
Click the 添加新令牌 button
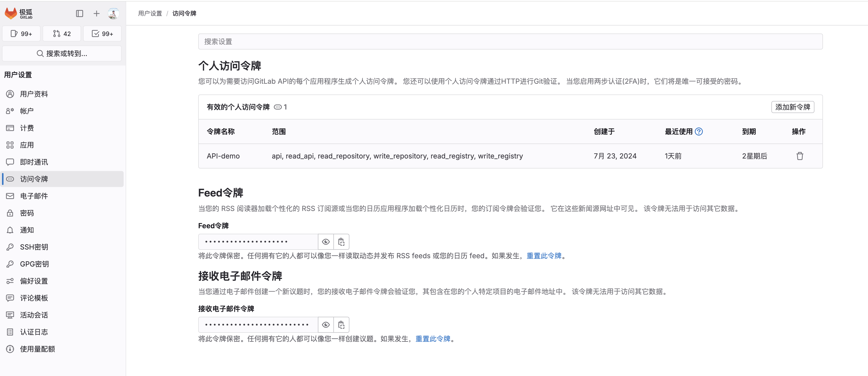tap(792, 107)
